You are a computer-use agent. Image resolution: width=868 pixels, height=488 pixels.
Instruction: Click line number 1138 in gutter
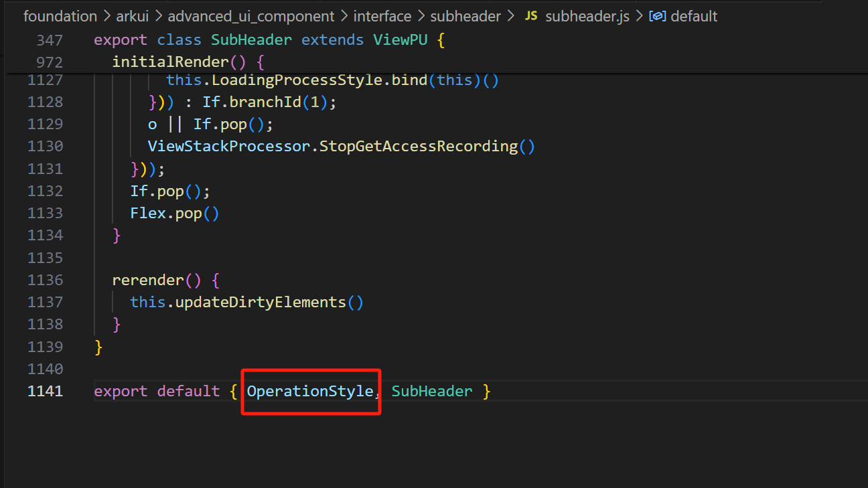coord(45,324)
